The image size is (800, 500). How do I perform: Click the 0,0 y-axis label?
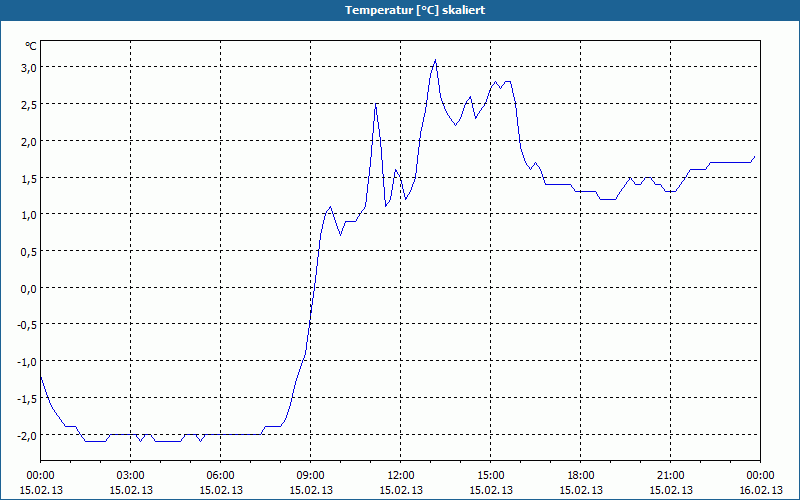pos(28,288)
